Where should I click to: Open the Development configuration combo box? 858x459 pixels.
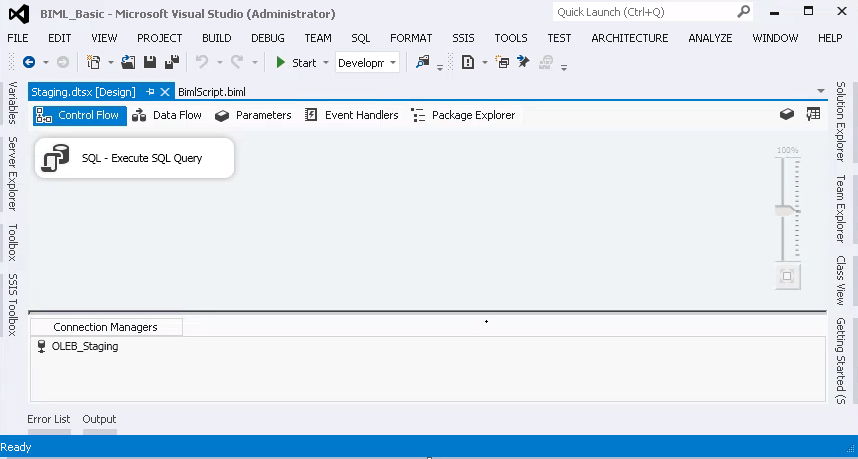[x=367, y=62]
